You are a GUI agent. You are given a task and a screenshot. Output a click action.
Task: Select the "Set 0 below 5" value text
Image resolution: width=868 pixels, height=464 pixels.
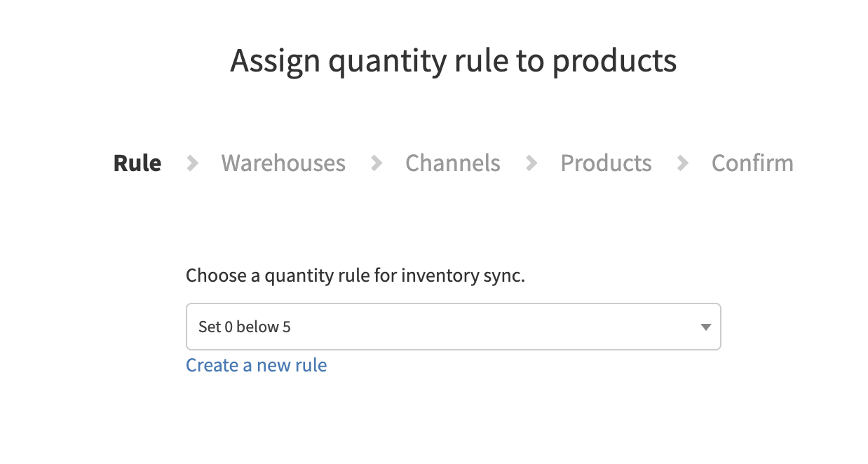[244, 327]
